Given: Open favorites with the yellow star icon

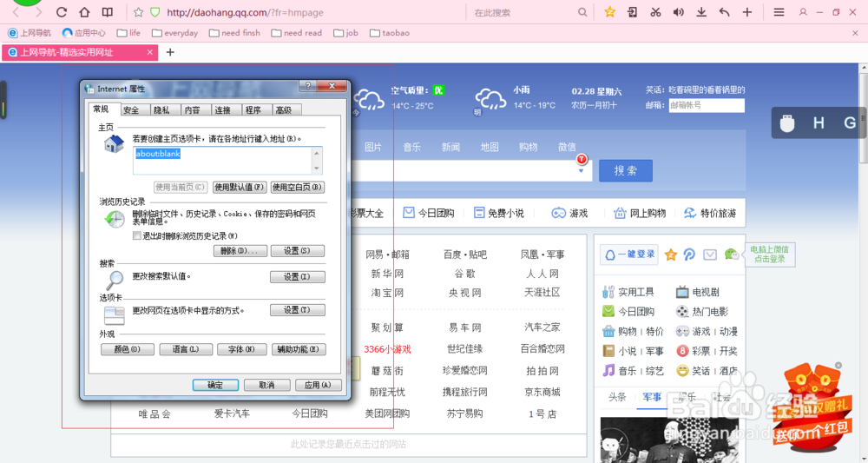Looking at the screenshot, I should click(609, 11).
